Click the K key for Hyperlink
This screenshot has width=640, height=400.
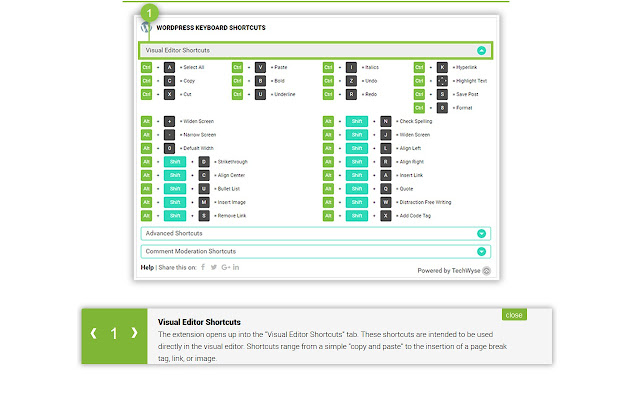tap(442, 67)
